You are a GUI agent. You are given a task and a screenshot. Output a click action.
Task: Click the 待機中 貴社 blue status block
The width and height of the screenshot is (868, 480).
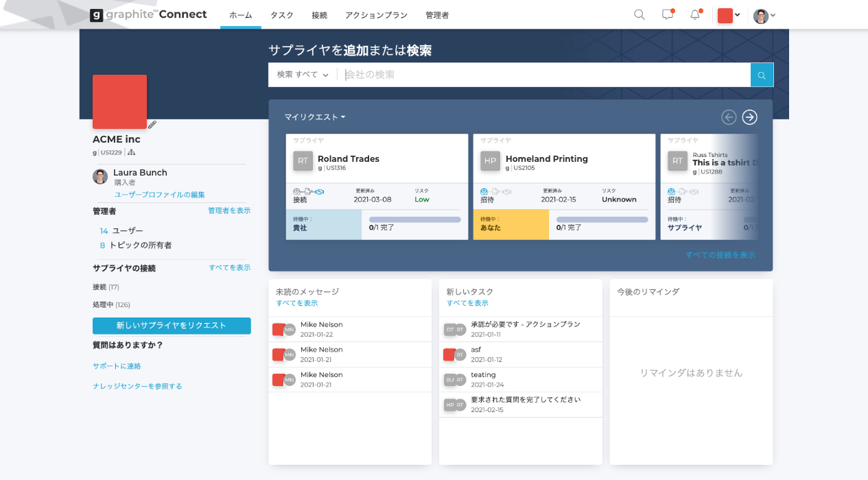(324, 224)
